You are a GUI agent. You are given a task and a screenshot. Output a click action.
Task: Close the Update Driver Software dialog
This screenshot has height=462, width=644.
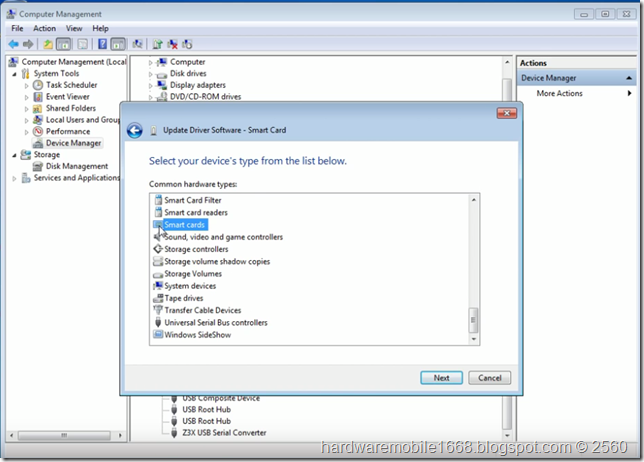pyautogui.click(x=507, y=113)
